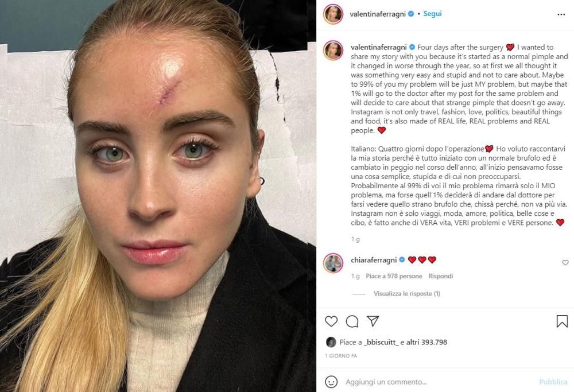Open the emoji picker smiley icon
Image resolution: width=574 pixels, height=392 pixels.
tap(331, 382)
